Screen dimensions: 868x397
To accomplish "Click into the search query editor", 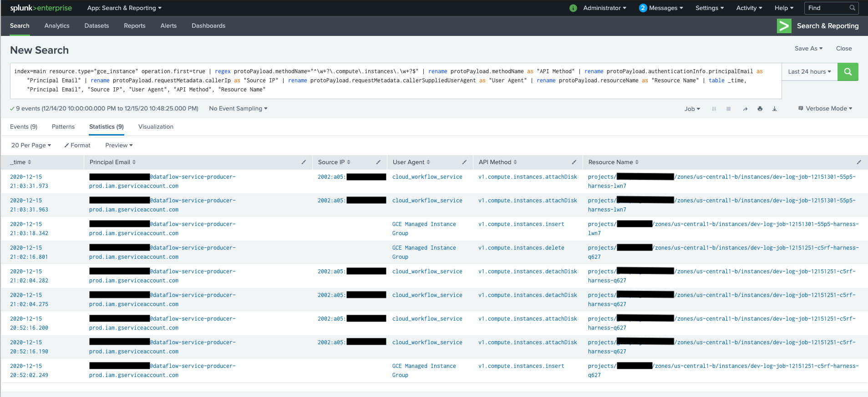I will pos(396,81).
